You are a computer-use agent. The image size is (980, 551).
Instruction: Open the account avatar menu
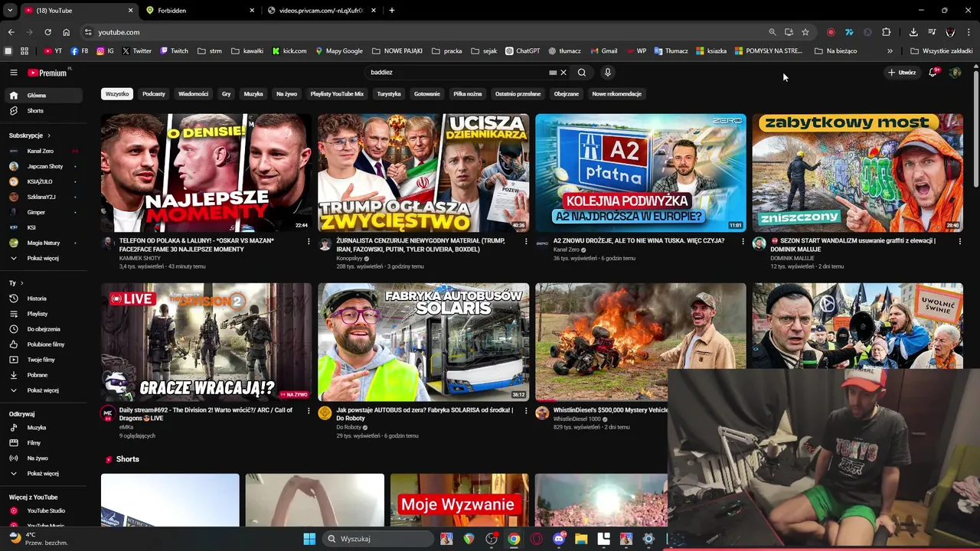click(x=955, y=73)
